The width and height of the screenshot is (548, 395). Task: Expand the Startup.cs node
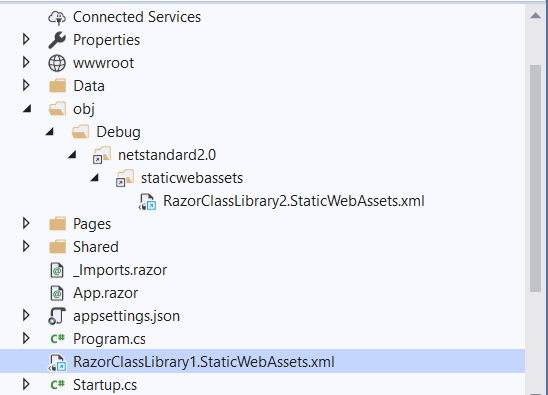tap(26, 384)
